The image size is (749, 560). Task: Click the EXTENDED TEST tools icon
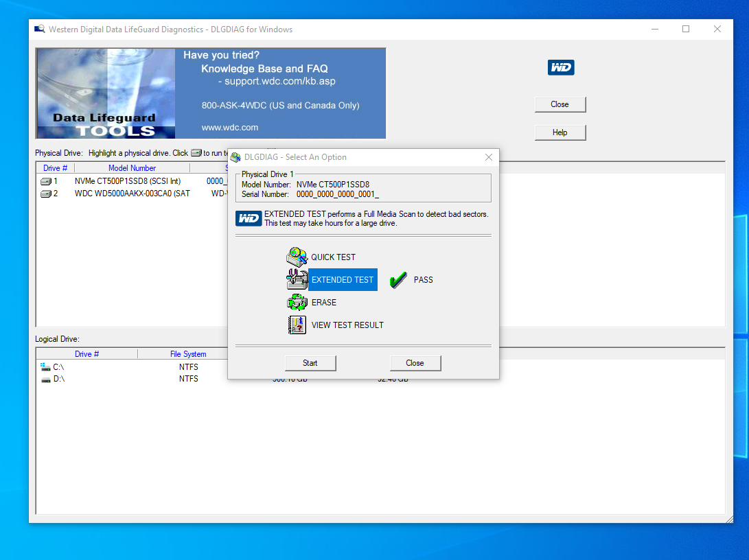click(x=297, y=279)
